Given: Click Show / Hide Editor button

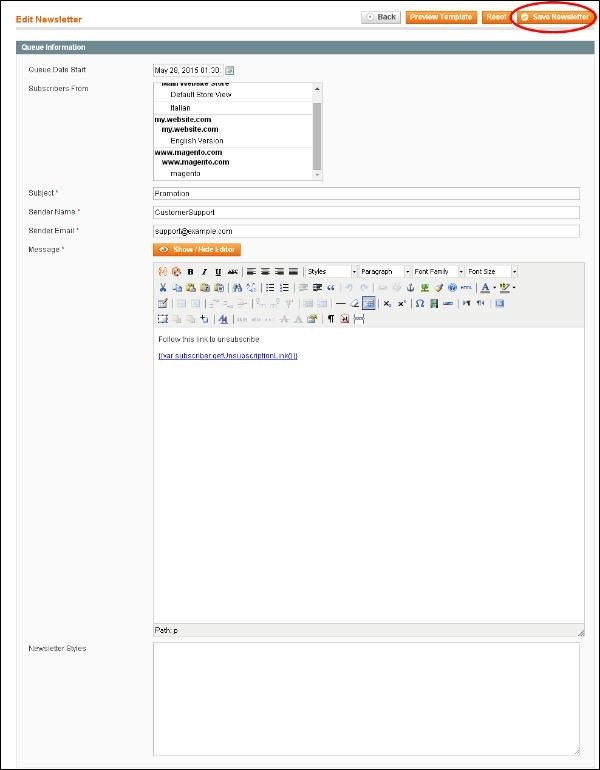Looking at the screenshot, I should 197,249.
